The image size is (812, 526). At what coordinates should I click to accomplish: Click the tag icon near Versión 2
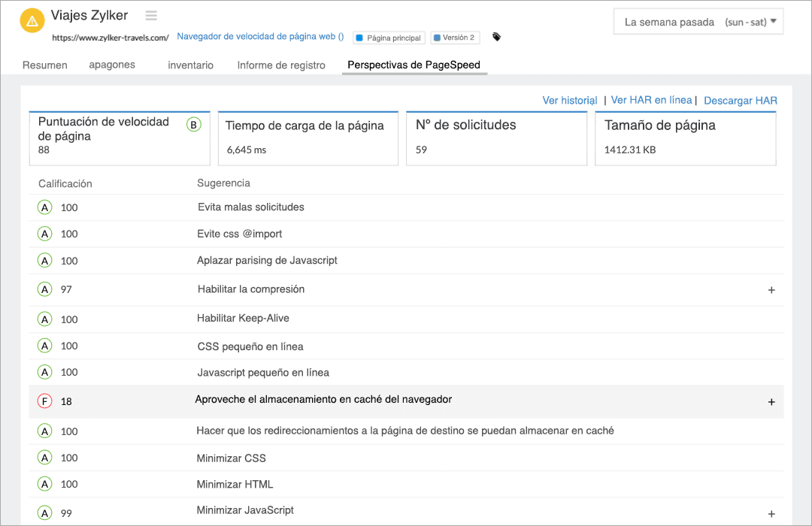tap(496, 36)
